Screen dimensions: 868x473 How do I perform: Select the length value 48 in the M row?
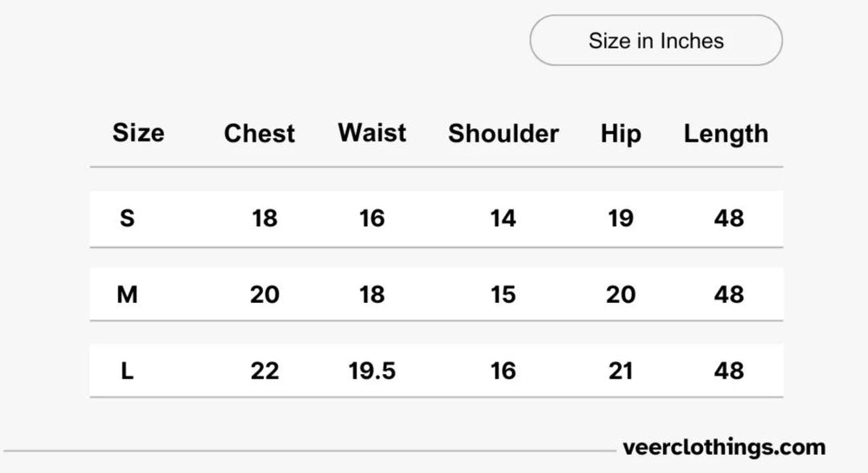[729, 295]
